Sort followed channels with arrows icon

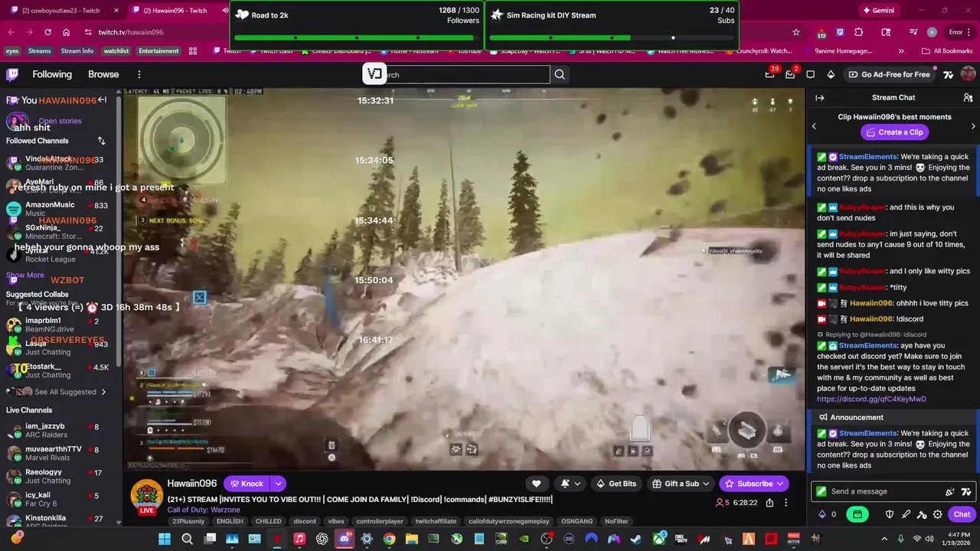tap(101, 141)
